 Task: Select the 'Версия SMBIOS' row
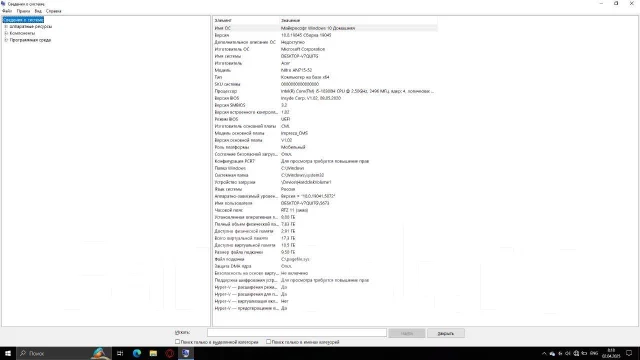pyautogui.click(x=325, y=105)
